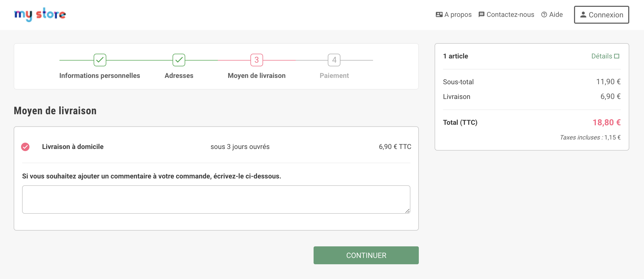Click the Détails square expand icon
644x279 pixels.
point(617,56)
